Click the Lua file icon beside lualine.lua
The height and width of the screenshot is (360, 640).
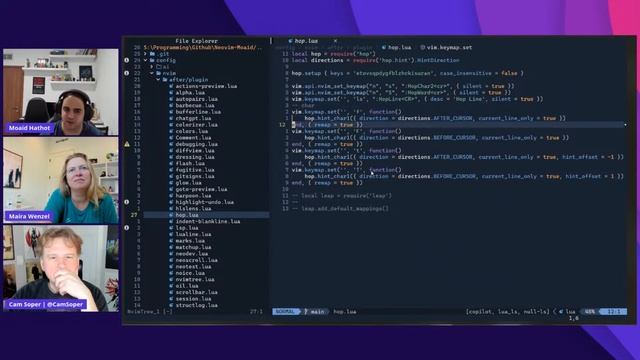click(x=171, y=234)
